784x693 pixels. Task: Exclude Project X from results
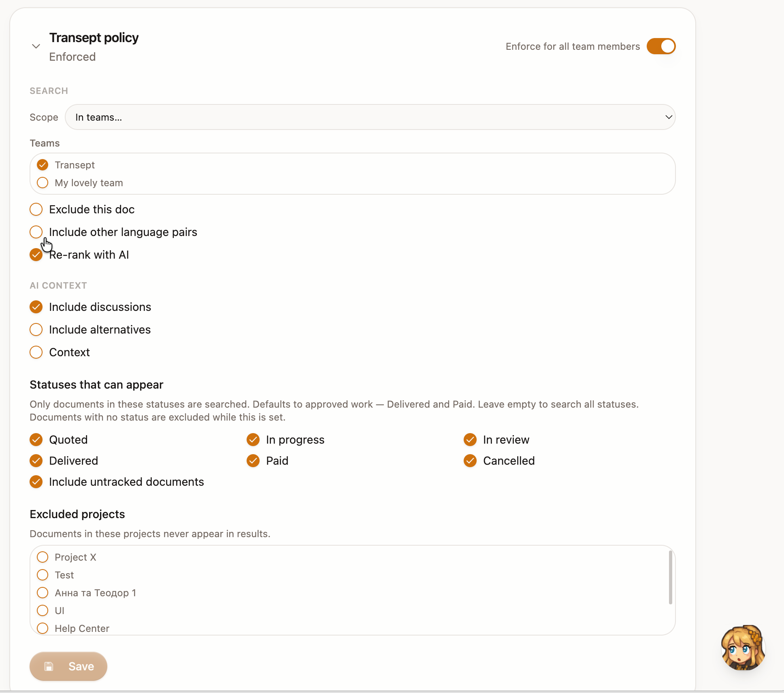click(x=43, y=557)
